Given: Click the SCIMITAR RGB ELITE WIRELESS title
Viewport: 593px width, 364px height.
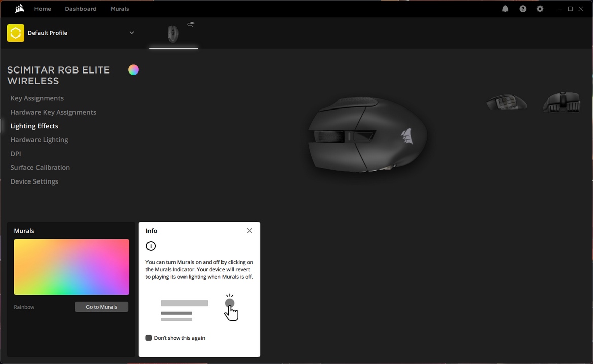Looking at the screenshot, I should [x=59, y=76].
